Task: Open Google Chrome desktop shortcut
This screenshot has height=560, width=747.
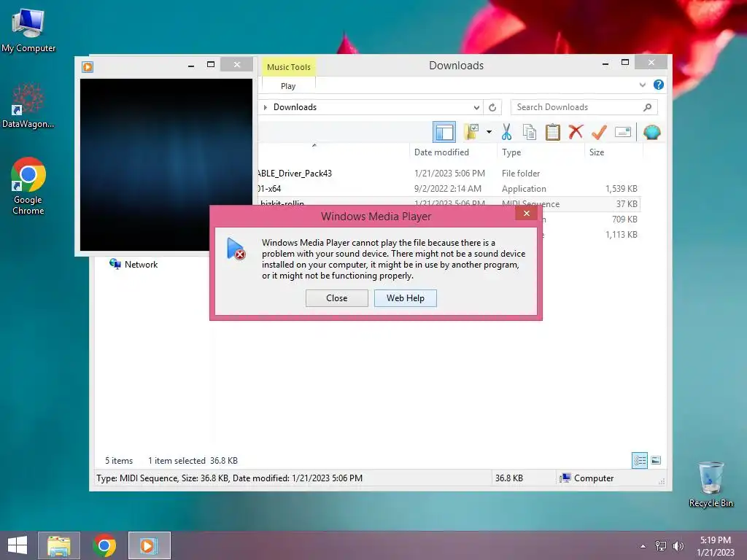Action: tap(28, 186)
